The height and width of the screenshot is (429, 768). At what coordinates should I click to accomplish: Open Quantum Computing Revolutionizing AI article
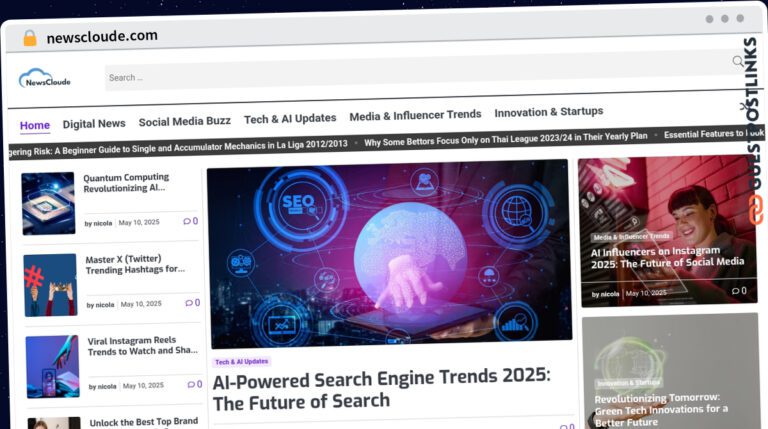coord(126,183)
